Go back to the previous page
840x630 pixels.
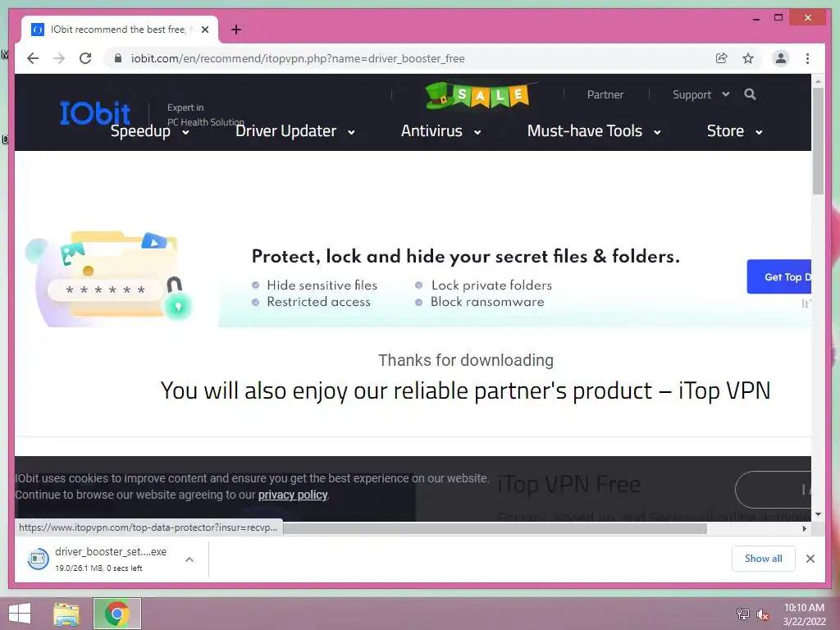[x=33, y=58]
